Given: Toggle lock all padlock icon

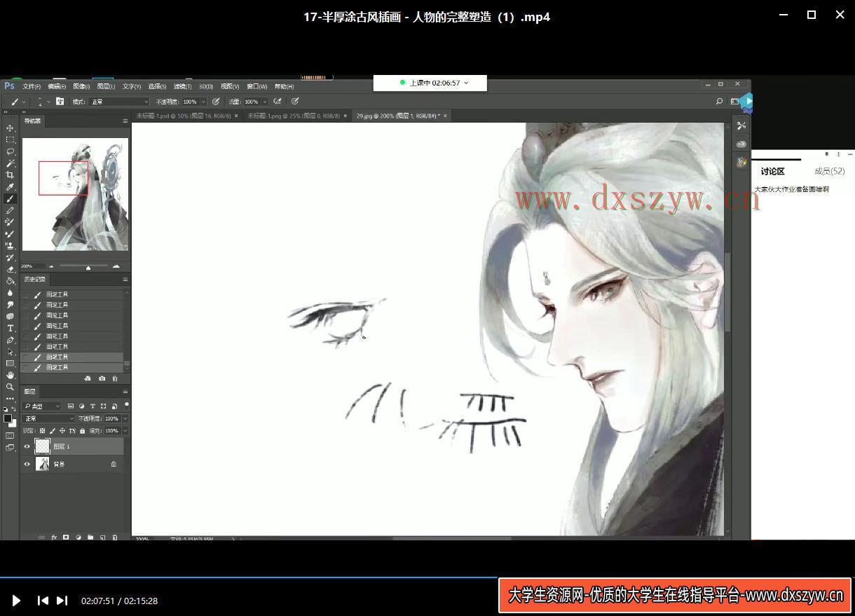Looking at the screenshot, I should (x=82, y=431).
